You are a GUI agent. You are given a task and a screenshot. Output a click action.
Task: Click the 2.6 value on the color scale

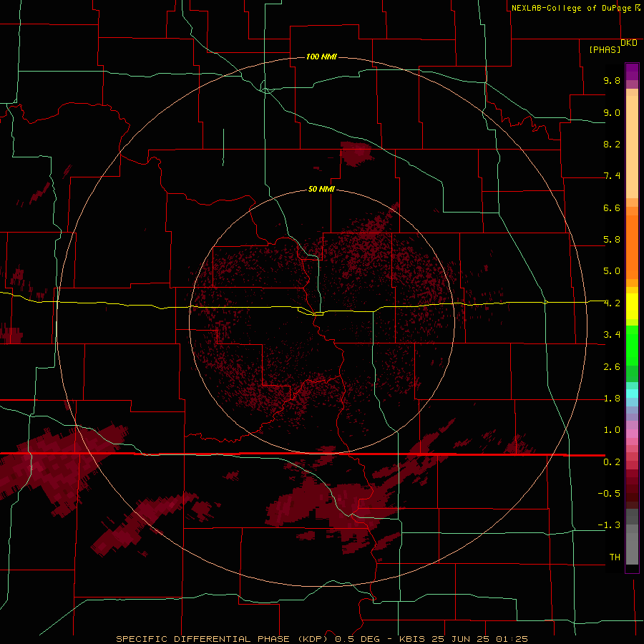[x=612, y=367]
